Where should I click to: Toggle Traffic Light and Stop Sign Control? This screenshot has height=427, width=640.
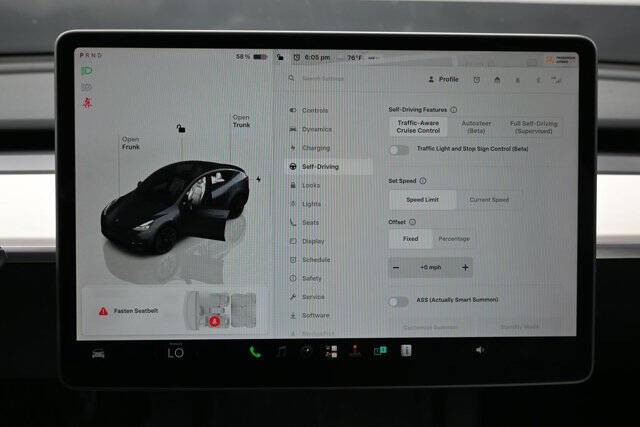[x=399, y=150]
